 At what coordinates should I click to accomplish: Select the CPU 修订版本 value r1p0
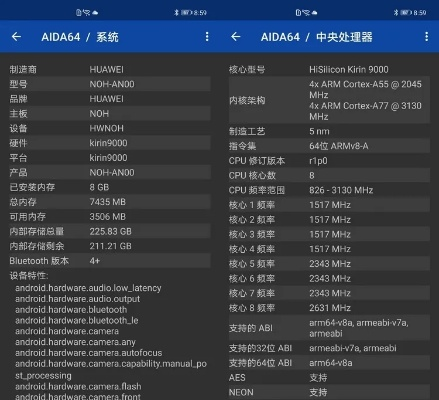(318, 161)
